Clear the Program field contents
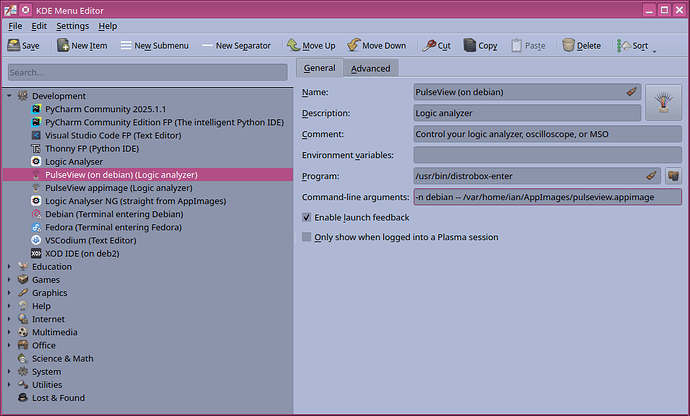Viewport: 690px width, 416px height. [651, 176]
